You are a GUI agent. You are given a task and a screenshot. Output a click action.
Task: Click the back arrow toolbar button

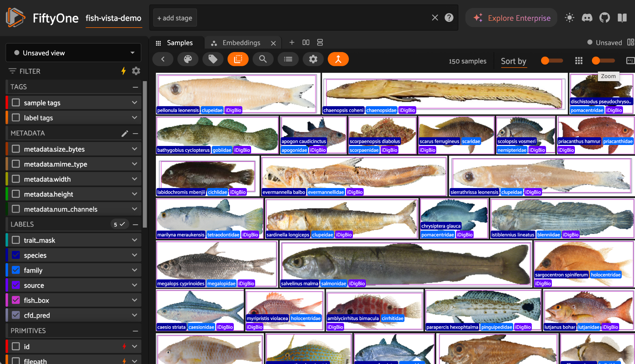[x=163, y=59]
